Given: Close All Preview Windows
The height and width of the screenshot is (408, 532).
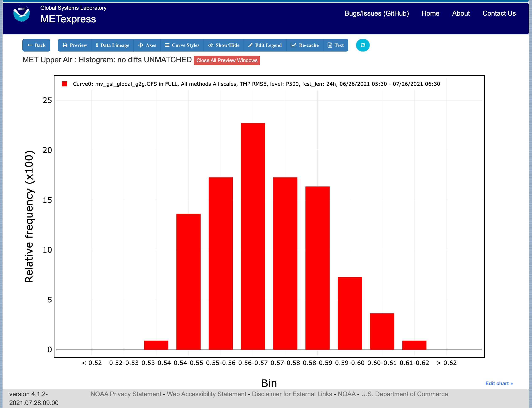Looking at the screenshot, I should tap(227, 60).
